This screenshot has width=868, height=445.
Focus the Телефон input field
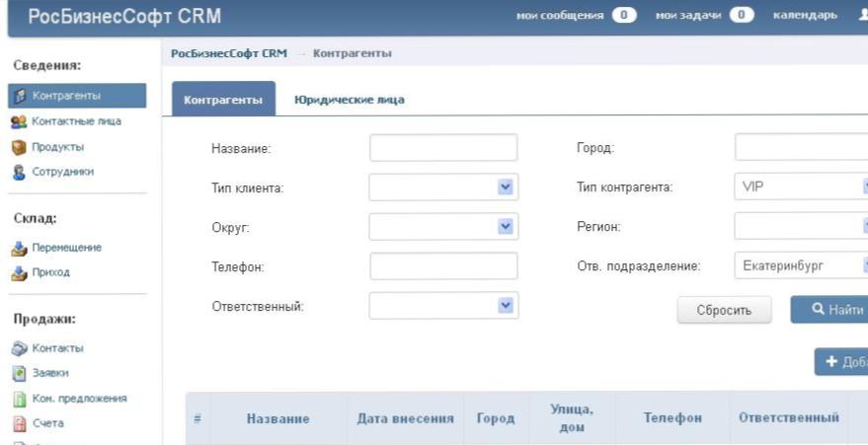coord(443,265)
